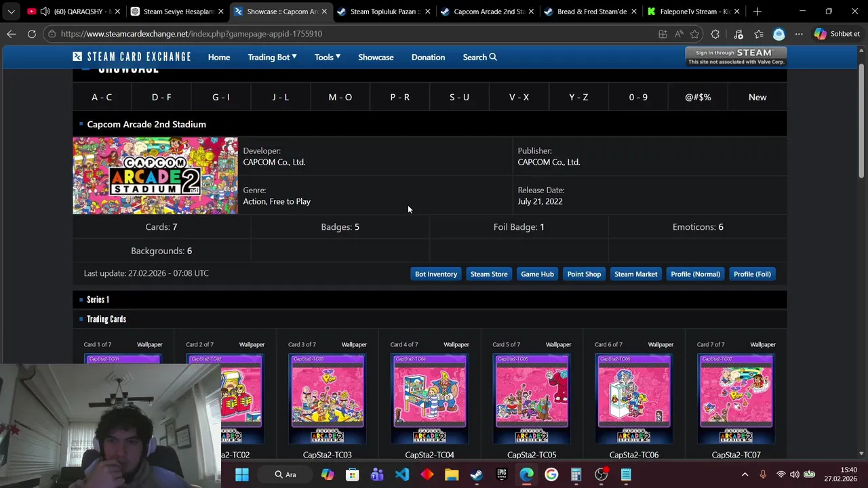868x488 pixels.
Task: Open Wallpaper link for Card 7 of 7
Action: tap(763, 344)
